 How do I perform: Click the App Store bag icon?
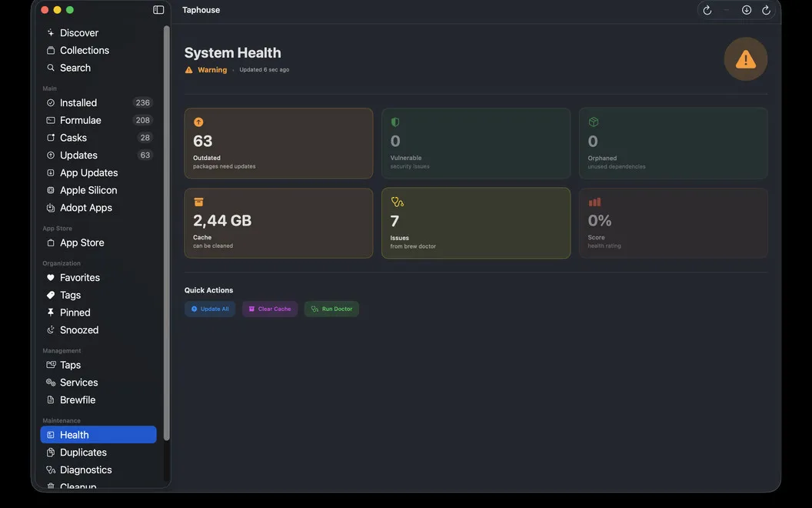tap(51, 242)
